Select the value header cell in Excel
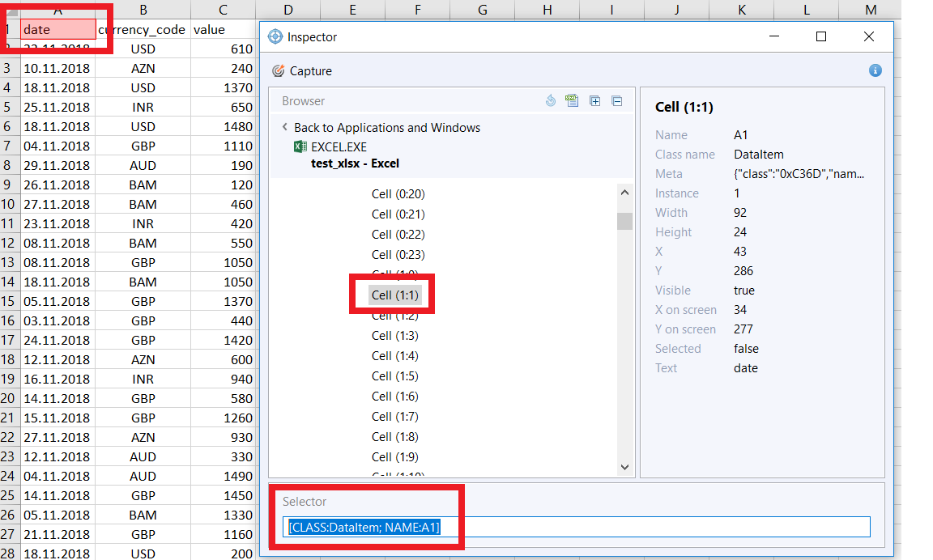This screenshot has width=933, height=560. pos(224,30)
